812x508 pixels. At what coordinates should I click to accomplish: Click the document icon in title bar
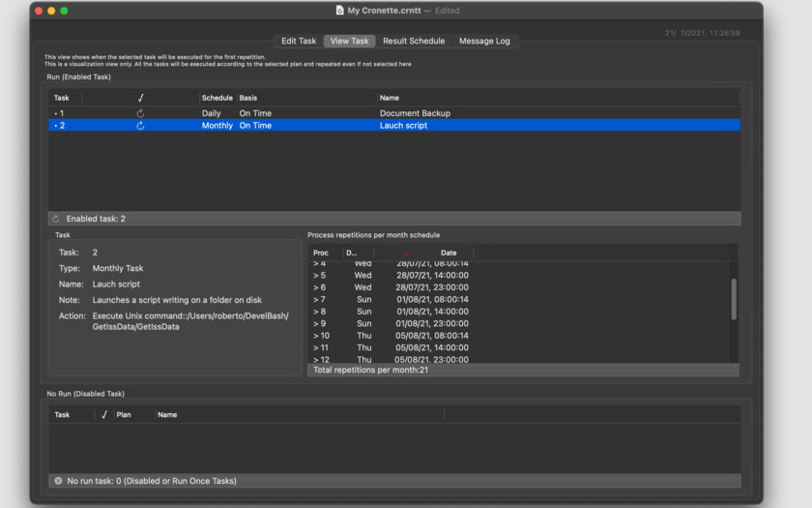pos(339,10)
